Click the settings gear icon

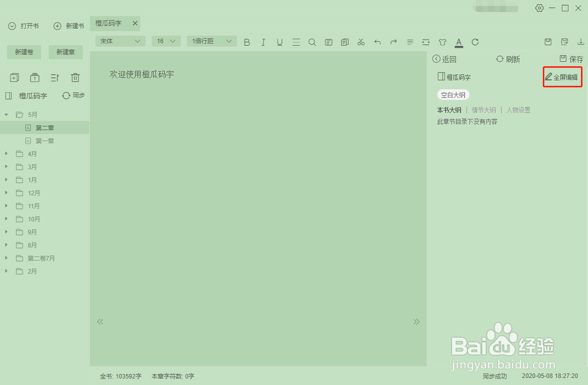pos(539,8)
